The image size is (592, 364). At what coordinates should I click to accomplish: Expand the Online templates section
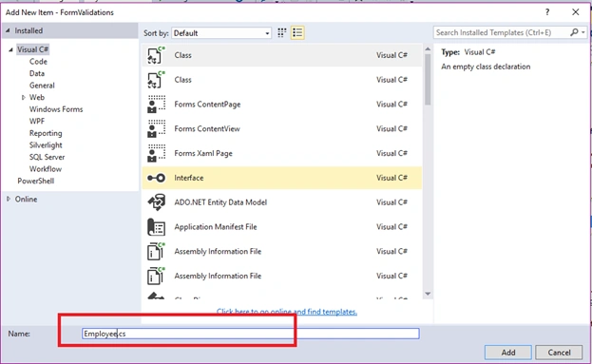click(x=9, y=199)
